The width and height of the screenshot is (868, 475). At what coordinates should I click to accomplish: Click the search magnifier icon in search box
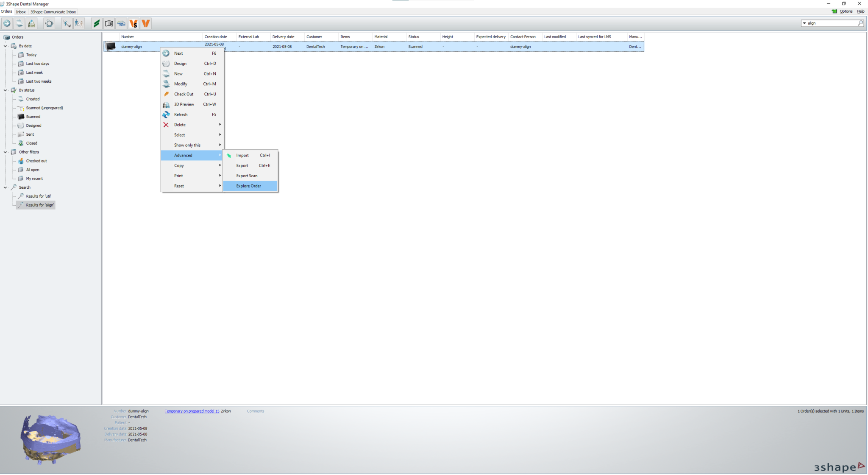pyautogui.click(x=860, y=23)
